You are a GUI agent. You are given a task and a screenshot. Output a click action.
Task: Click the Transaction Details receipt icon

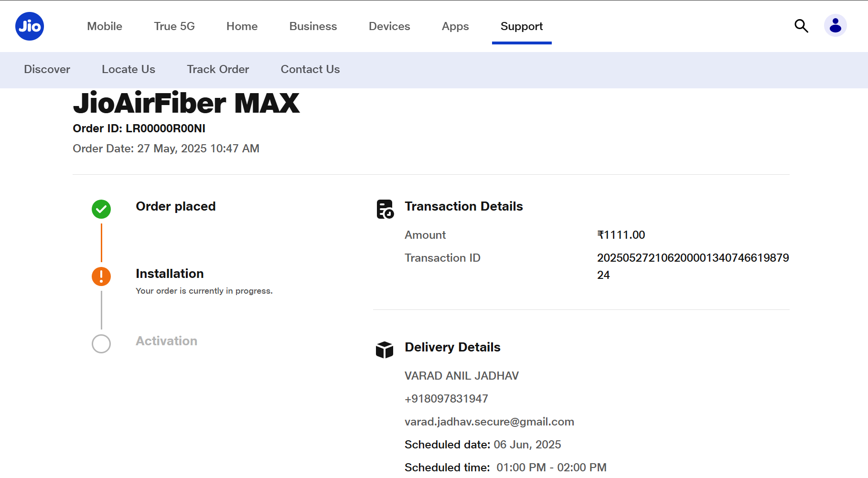point(385,209)
